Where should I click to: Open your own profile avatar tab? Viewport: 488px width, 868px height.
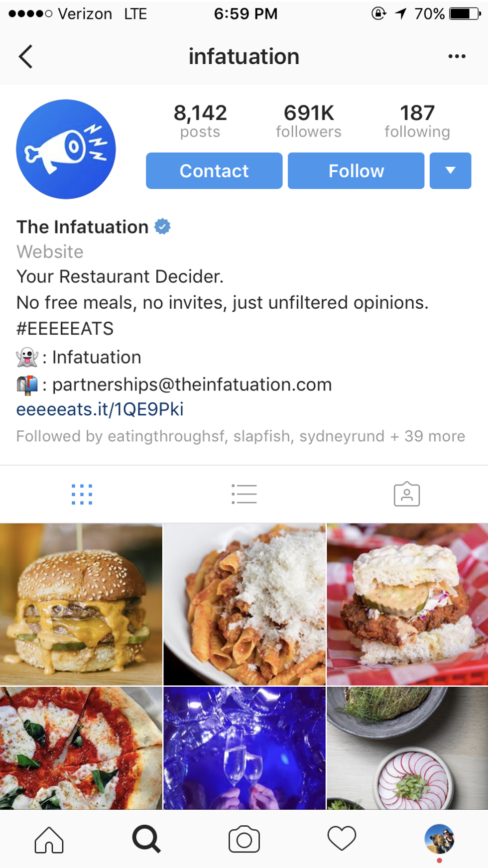point(439,839)
